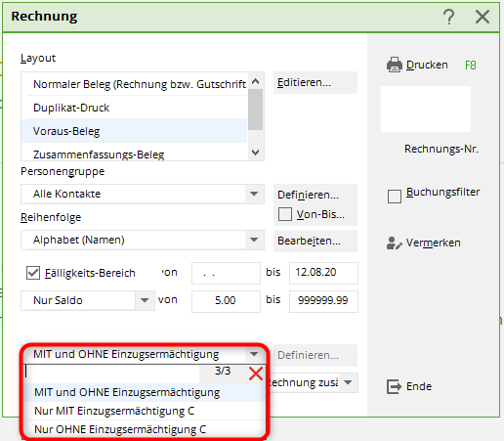Viewport: 504px width, 441px height.
Task: Enable the Von-Bis checkbox
Action: pyautogui.click(x=285, y=214)
